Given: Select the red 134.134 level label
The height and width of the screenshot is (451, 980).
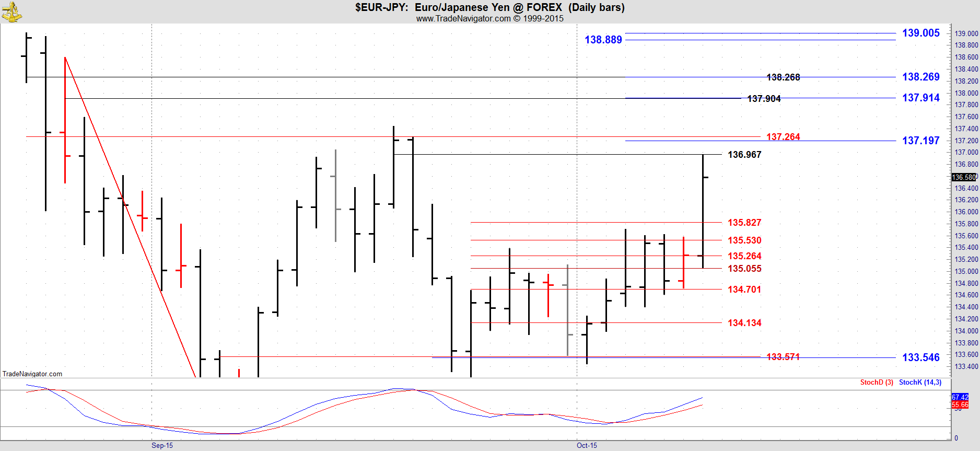Looking at the screenshot, I should [x=744, y=323].
